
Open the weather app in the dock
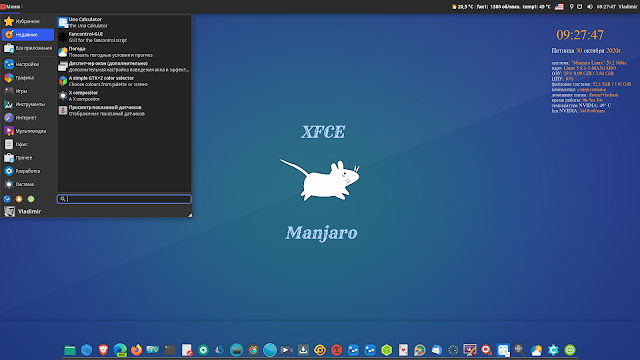(x=536, y=350)
